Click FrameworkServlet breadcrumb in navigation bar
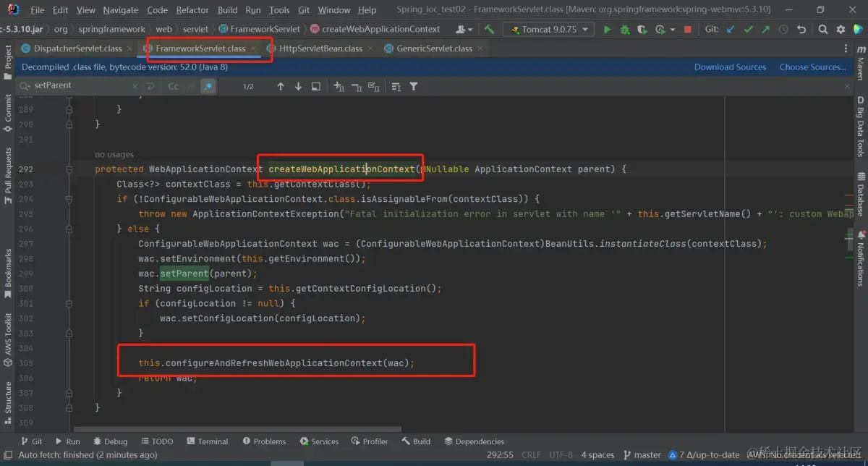This screenshot has height=466, width=868. pyautogui.click(x=259, y=30)
